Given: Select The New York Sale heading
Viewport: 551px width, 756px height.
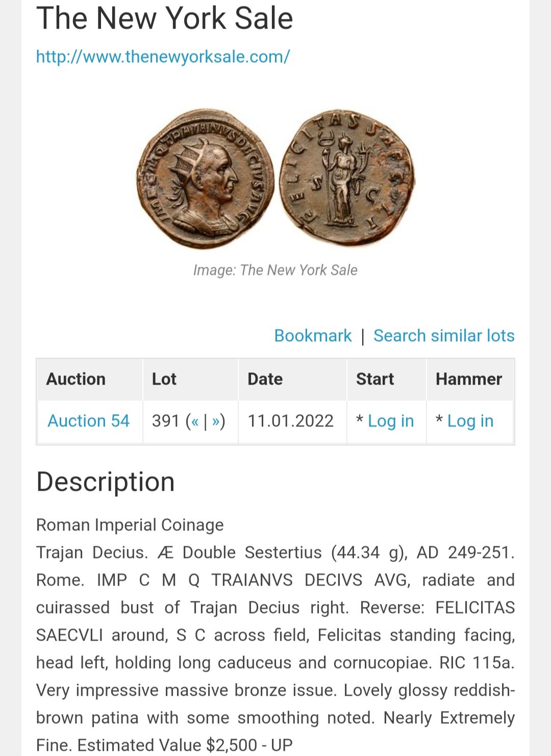Looking at the screenshot, I should (165, 18).
